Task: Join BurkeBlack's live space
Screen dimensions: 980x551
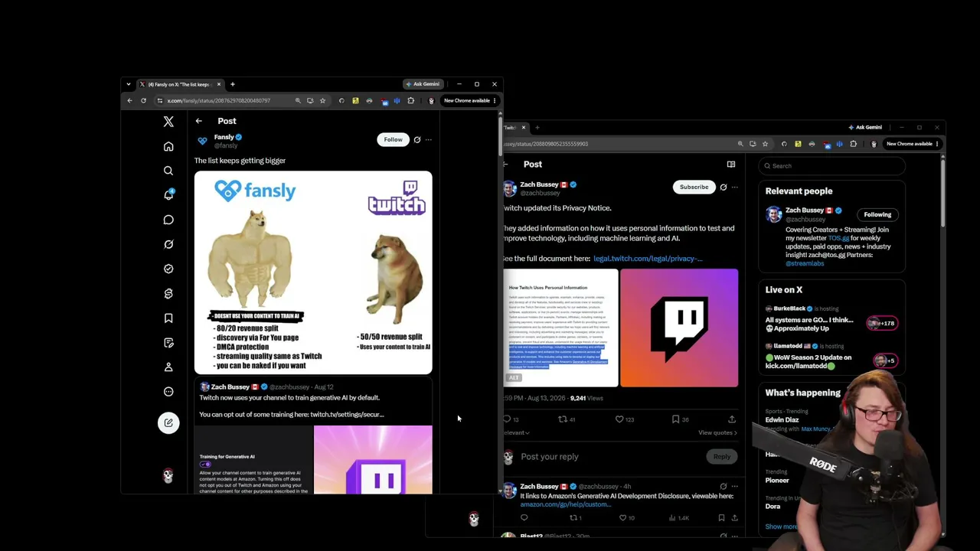Action: click(832, 318)
